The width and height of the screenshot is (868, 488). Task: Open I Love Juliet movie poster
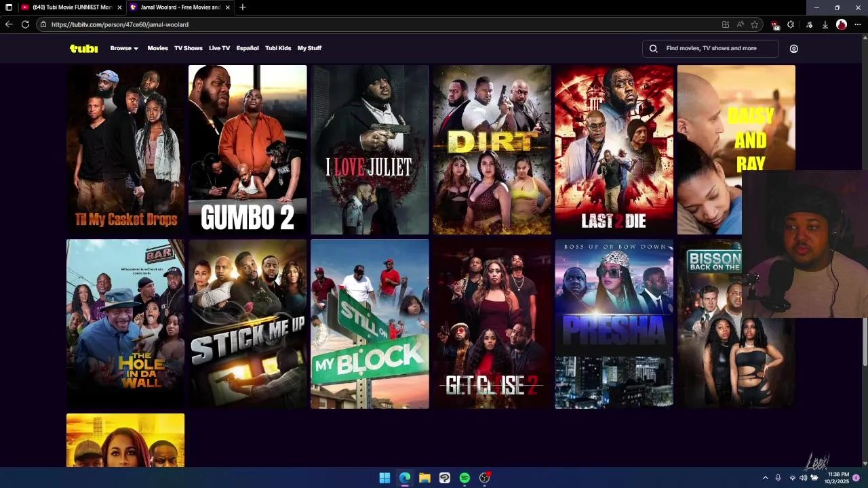click(370, 150)
